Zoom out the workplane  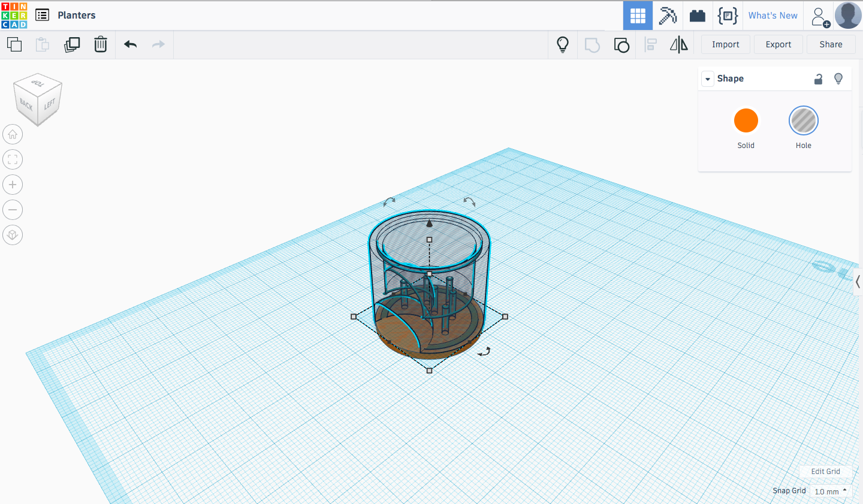point(13,210)
